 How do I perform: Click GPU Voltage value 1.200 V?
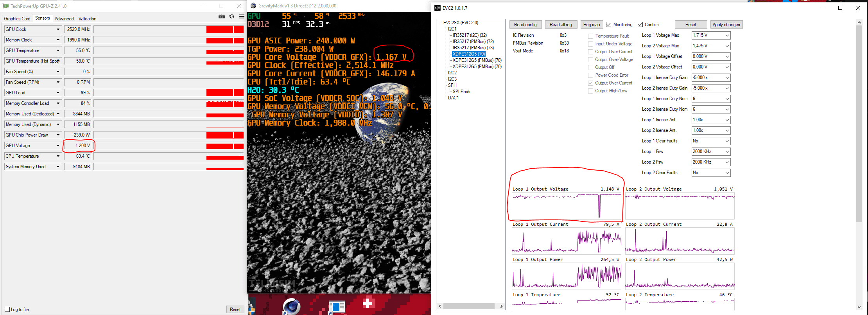78,146
